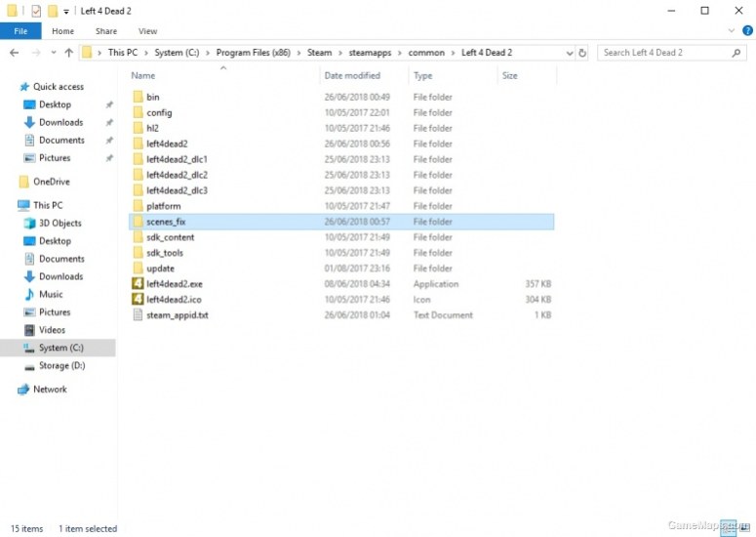Select the left4dead2_dlc2 folder

pos(341,175)
